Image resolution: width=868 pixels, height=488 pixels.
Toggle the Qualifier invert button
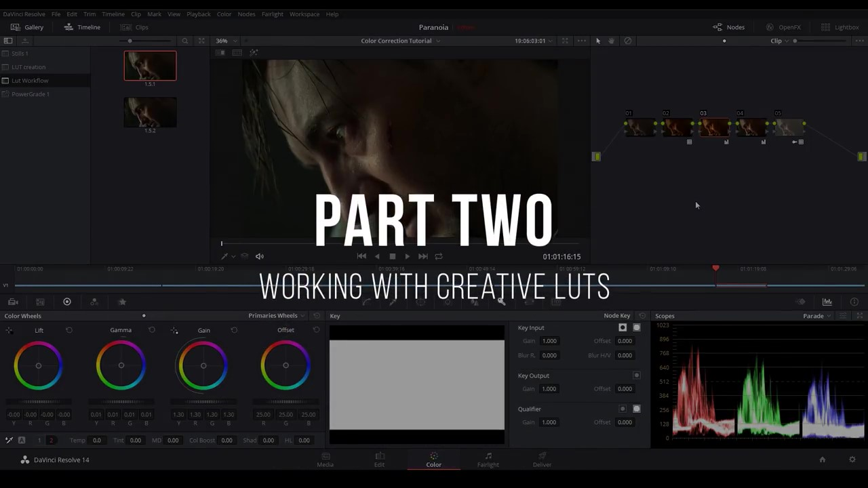(623, 409)
